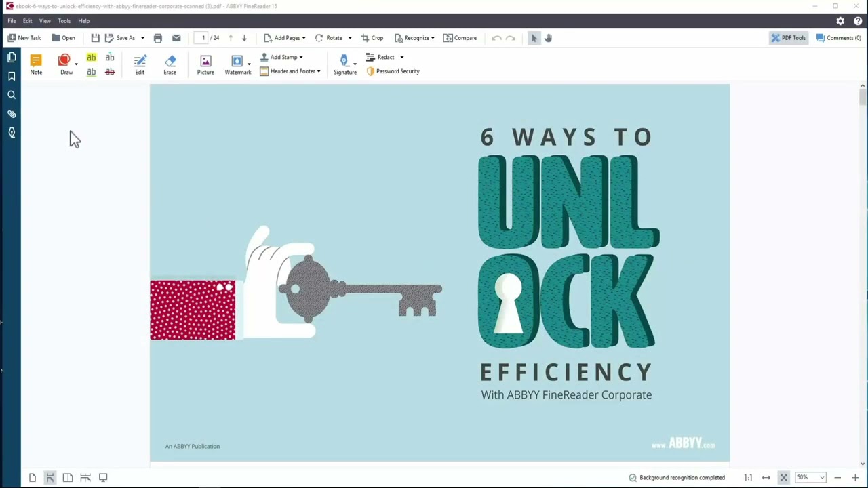Viewport: 868px width, 488px height.
Task: Click the Signature tool
Action: [x=344, y=64]
